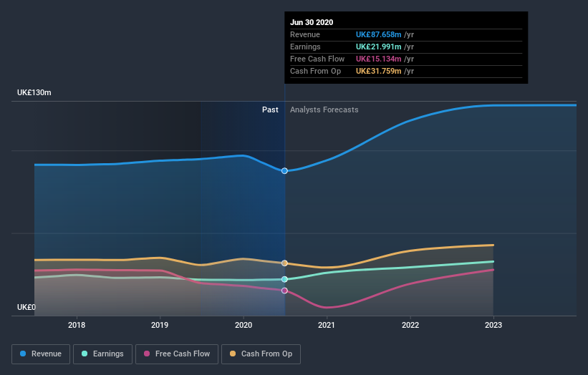Click the 2021 x-axis label

point(327,325)
